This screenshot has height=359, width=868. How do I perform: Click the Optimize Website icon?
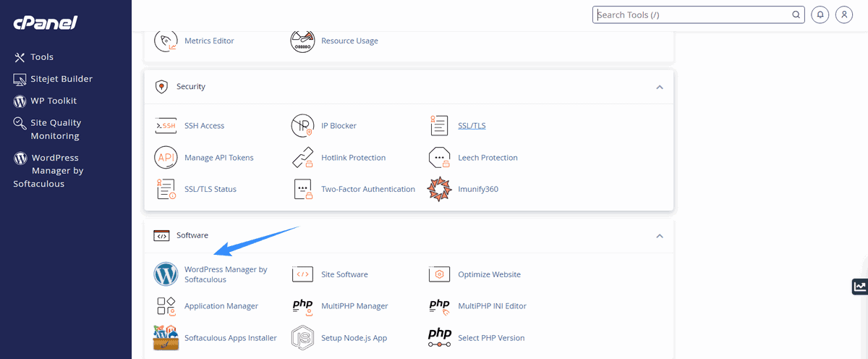(439, 274)
